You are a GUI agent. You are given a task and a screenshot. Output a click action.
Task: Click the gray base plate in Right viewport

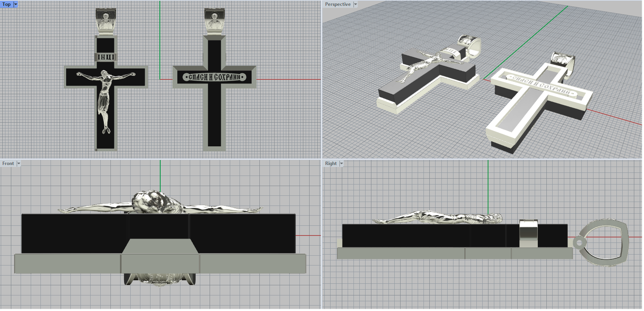point(402,253)
